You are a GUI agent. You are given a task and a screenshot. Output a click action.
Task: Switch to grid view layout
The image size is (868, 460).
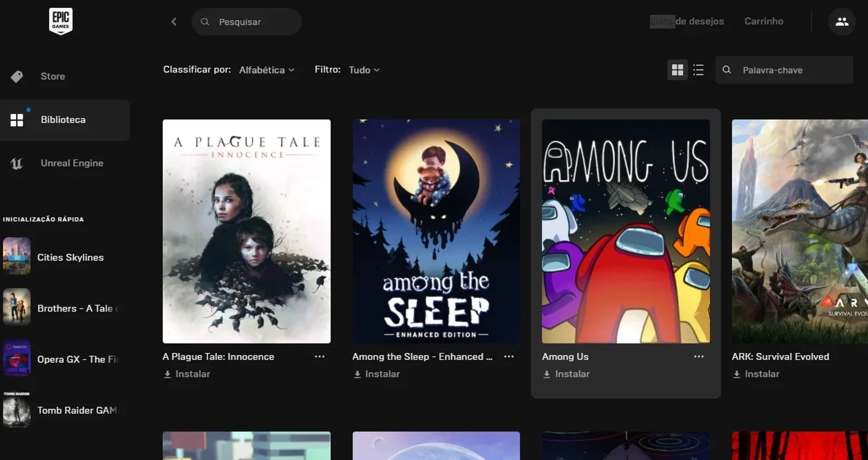677,70
